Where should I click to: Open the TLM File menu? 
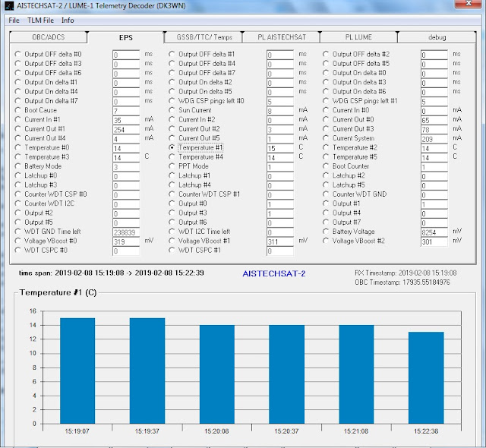(x=40, y=21)
